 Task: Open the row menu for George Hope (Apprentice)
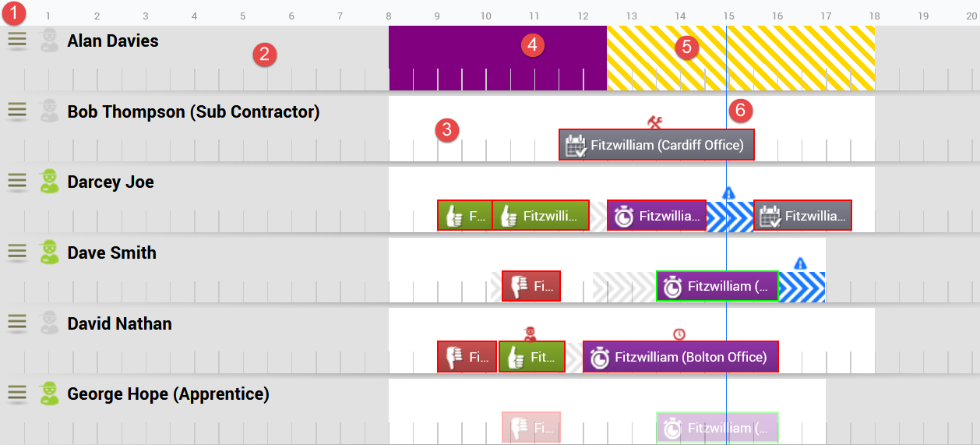(16, 394)
